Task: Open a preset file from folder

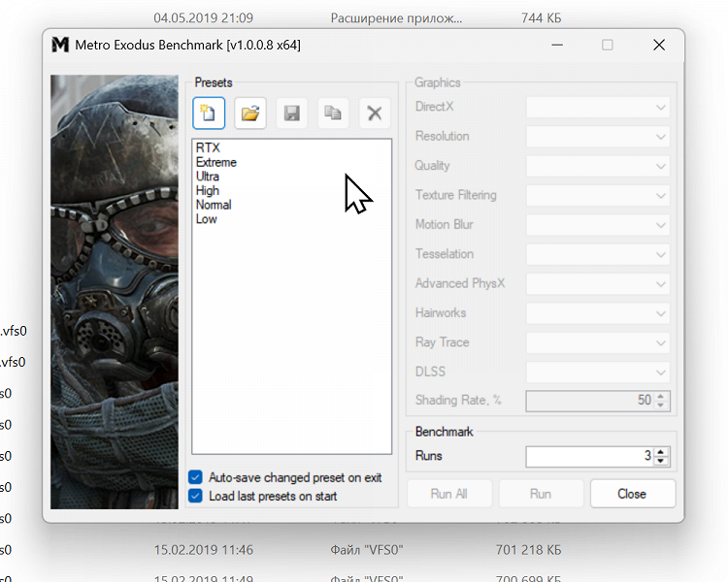Action: click(250, 113)
